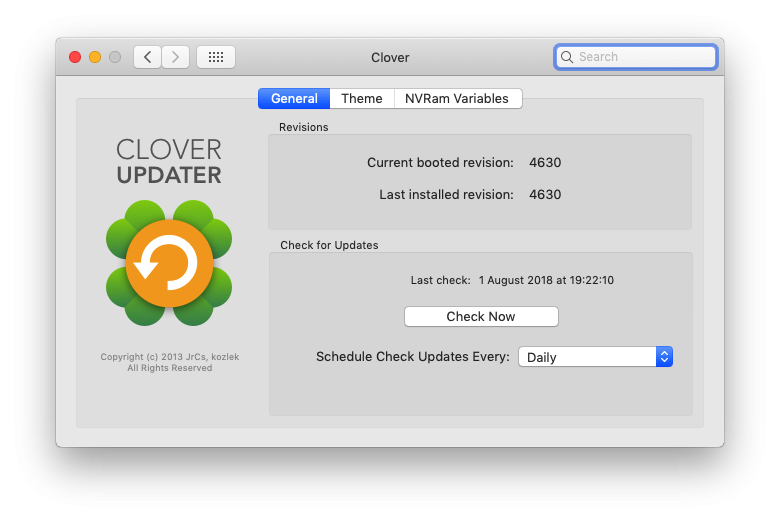The height and width of the screenshot is (521, 780).
Task: Minimize the window with the yellow button
Action: click(95, 57)
